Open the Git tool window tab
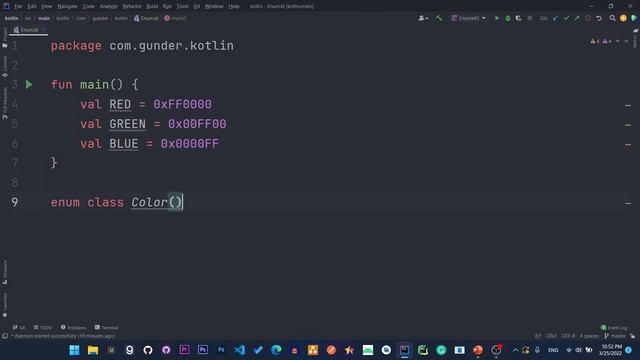Image resolution: width=640 pixels, height=360 pixels. 19,328
